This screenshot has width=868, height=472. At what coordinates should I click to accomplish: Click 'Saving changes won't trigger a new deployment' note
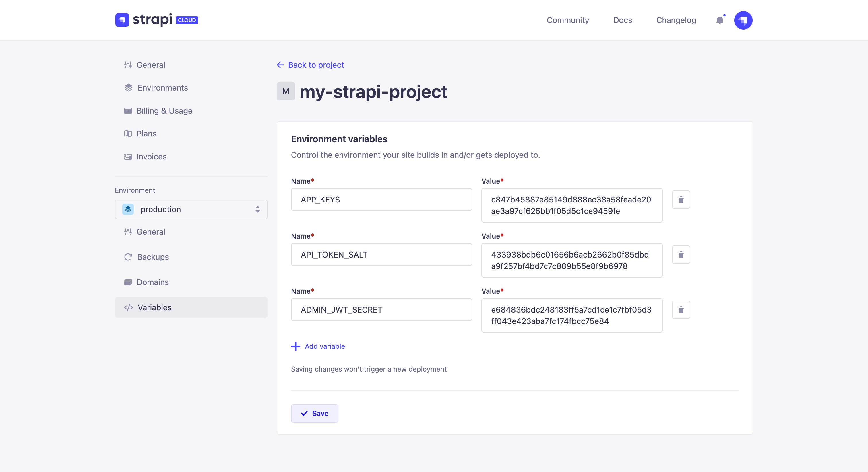(x=369, y=369)
